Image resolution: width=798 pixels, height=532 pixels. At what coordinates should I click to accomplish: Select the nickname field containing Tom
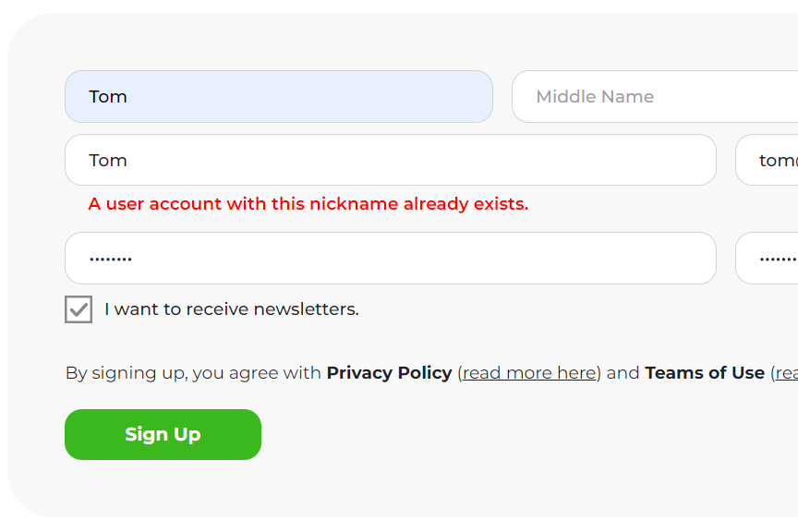[x=391, y=160]
